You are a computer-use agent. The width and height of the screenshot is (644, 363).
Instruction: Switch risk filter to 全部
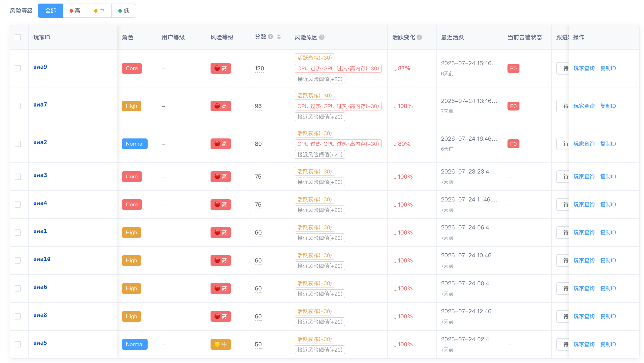coord(51,11)
